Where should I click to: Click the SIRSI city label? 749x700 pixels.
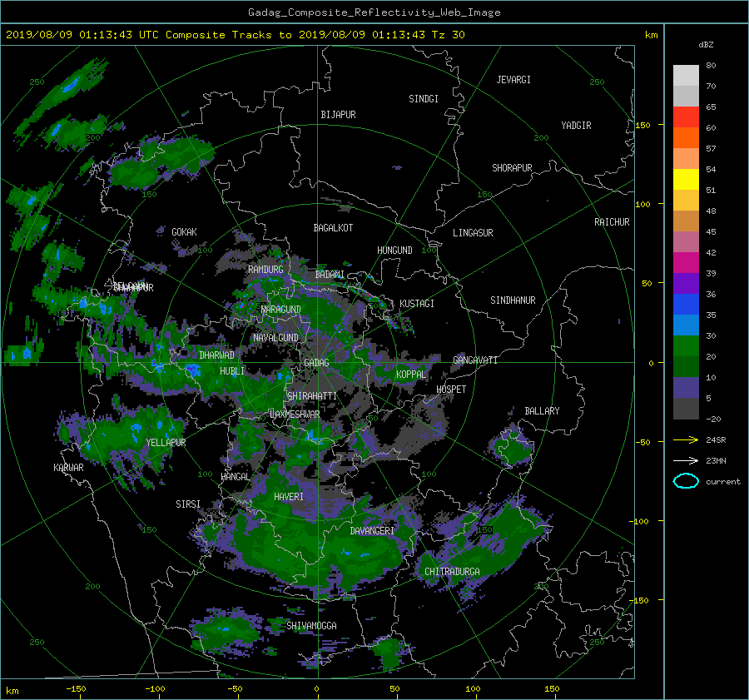(x=188, y=504)
